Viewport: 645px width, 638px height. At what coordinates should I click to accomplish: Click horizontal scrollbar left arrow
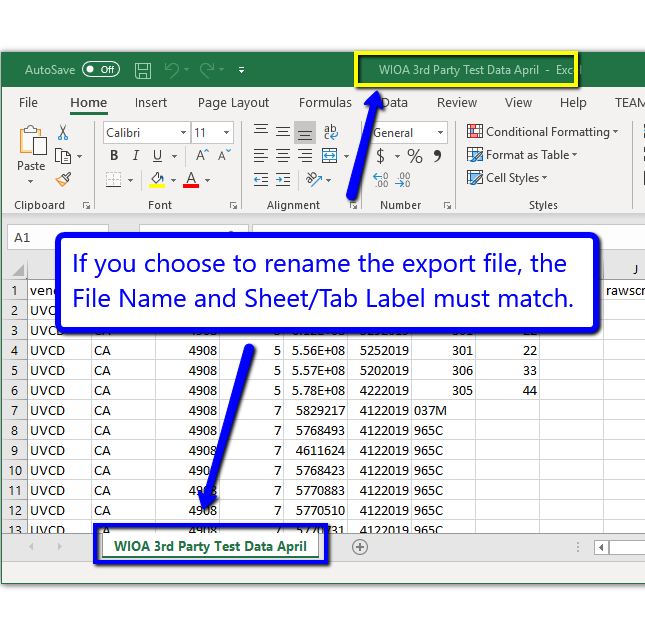[x=601, y=548]
